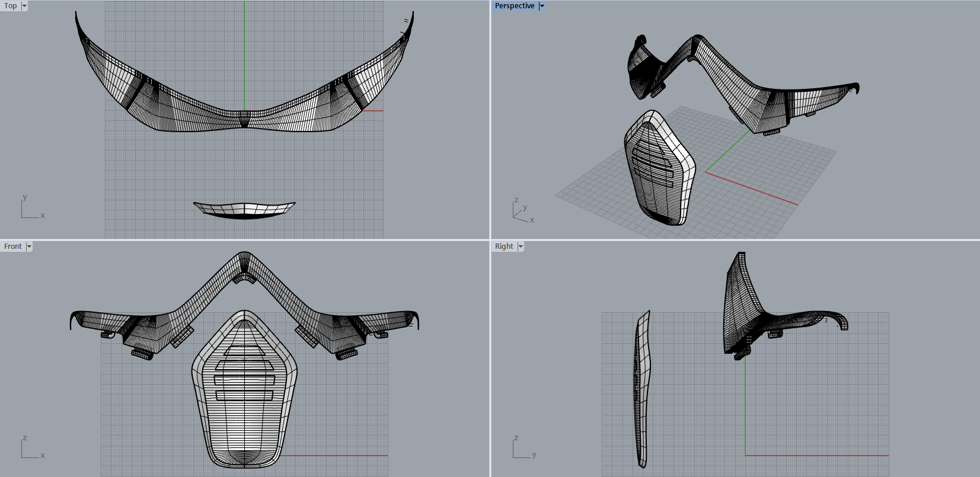Open the Perspective viewport dropdown arrow
The height and width of the screenshot is (477, 980).
542,6
